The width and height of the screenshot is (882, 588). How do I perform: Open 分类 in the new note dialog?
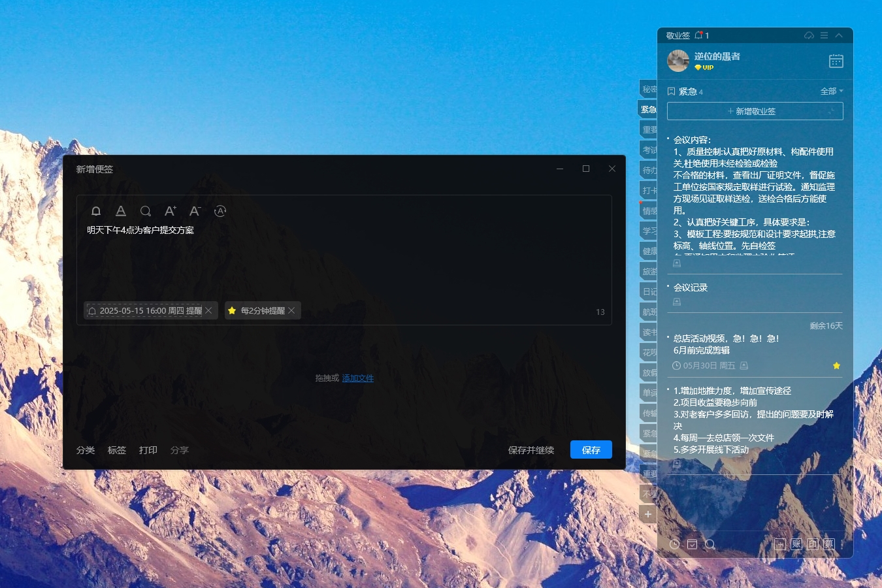tap(86, 450)
